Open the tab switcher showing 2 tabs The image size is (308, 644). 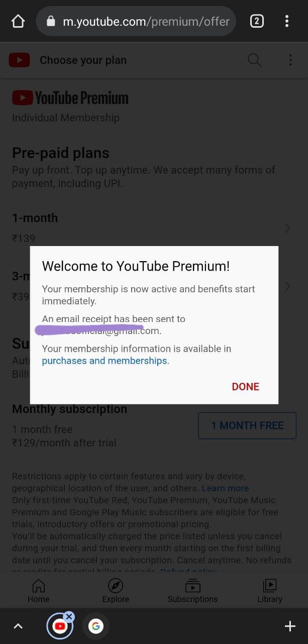coord(257,21)
